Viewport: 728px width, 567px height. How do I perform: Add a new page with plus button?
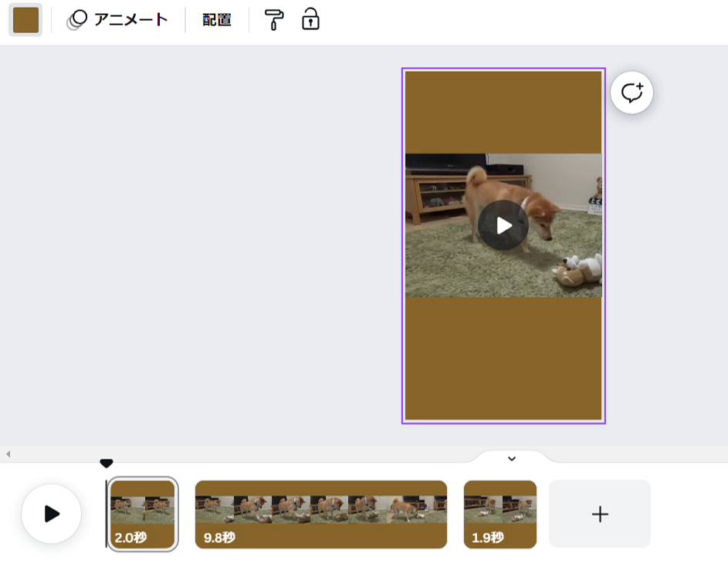599,514
